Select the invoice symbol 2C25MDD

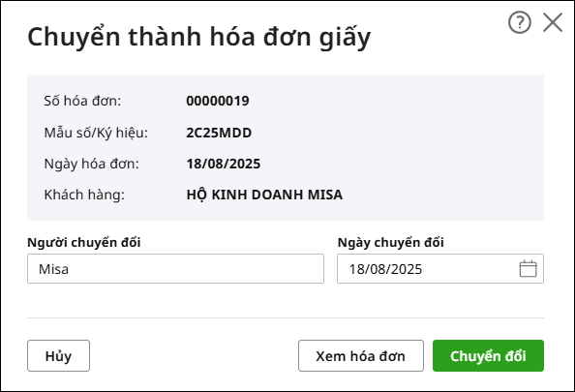(219, 133)
